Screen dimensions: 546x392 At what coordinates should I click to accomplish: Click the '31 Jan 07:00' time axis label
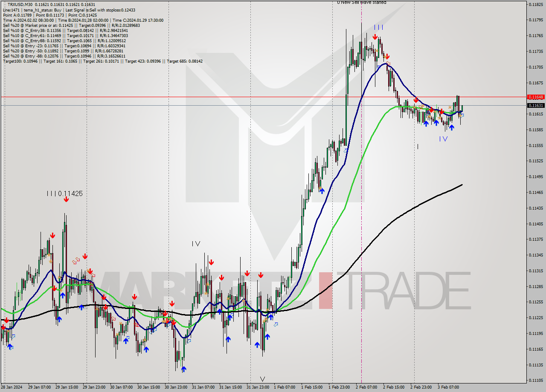(x=203, y=387)
